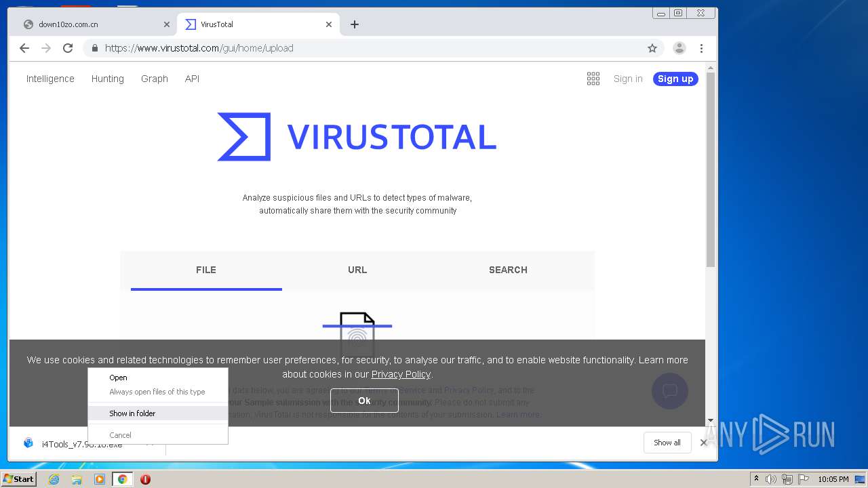The width and height of the screenshot is (868, 488).
Task: Open Windows Explorer from taskbar
Action: [77, 479]
